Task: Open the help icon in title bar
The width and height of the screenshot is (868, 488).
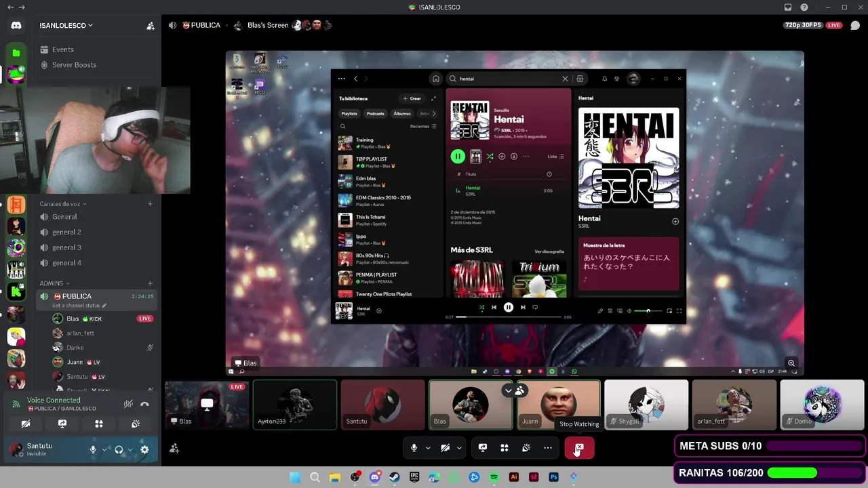Action: coord(804,7)
